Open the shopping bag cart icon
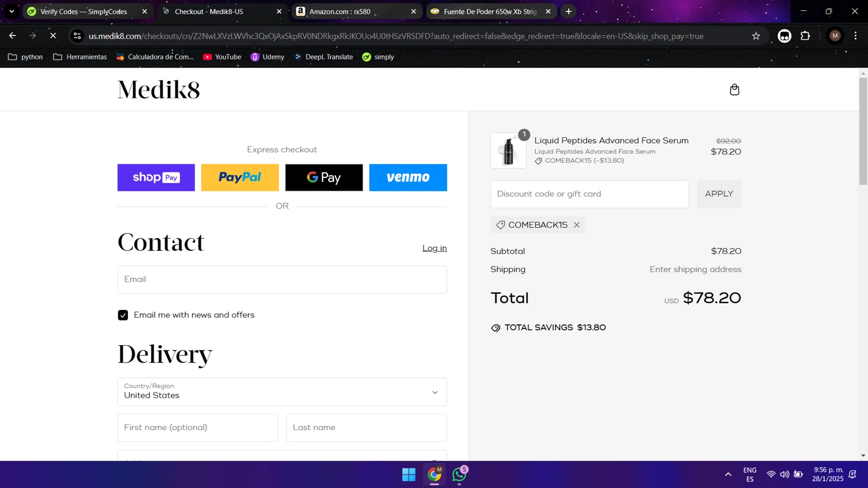The width and height of the screenshot is (868, 488). [x=734, y=90]
